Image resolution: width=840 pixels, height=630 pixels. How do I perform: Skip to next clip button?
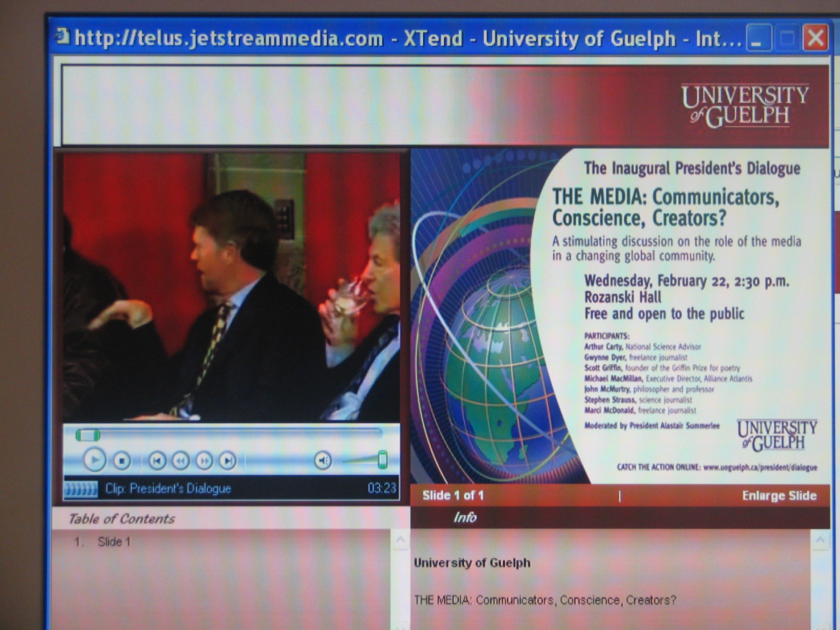point(228,461)
